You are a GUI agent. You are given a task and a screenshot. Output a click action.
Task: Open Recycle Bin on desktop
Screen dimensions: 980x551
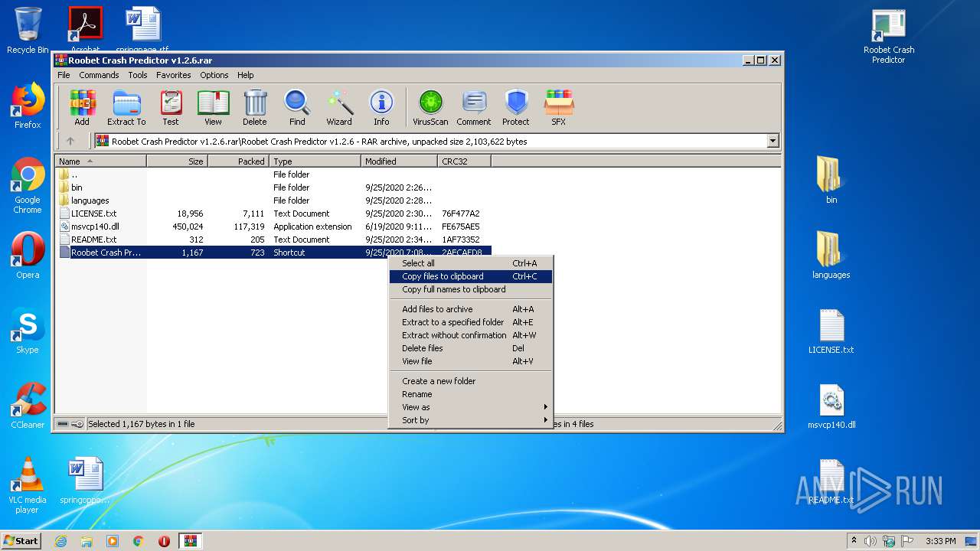tap(28, 31)
